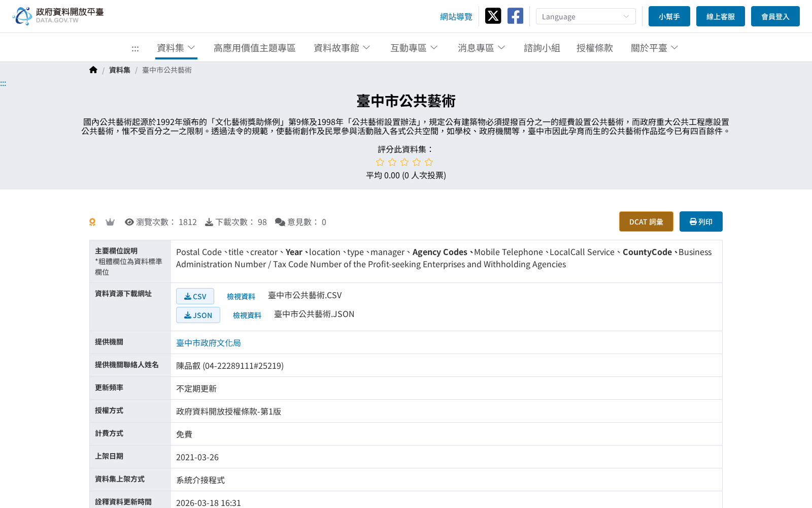This screenshot has width=812, height=508.
Task: Rate dataset two stars
Action: click(x=392, y=162)
